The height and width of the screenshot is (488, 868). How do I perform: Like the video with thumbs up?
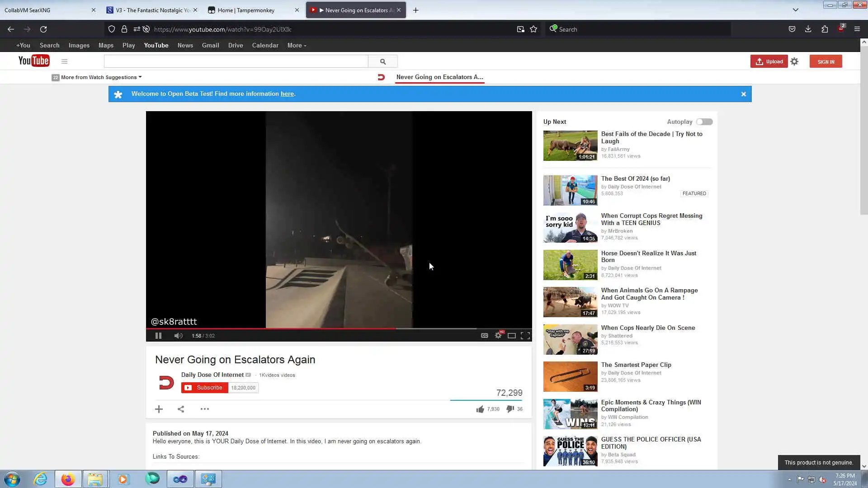click(480, 409)
